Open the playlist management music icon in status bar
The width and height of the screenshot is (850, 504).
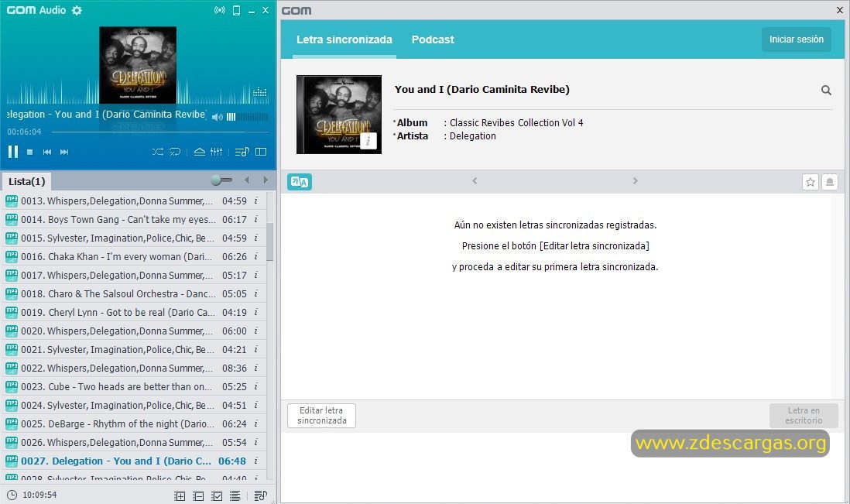tap(261, 495)
